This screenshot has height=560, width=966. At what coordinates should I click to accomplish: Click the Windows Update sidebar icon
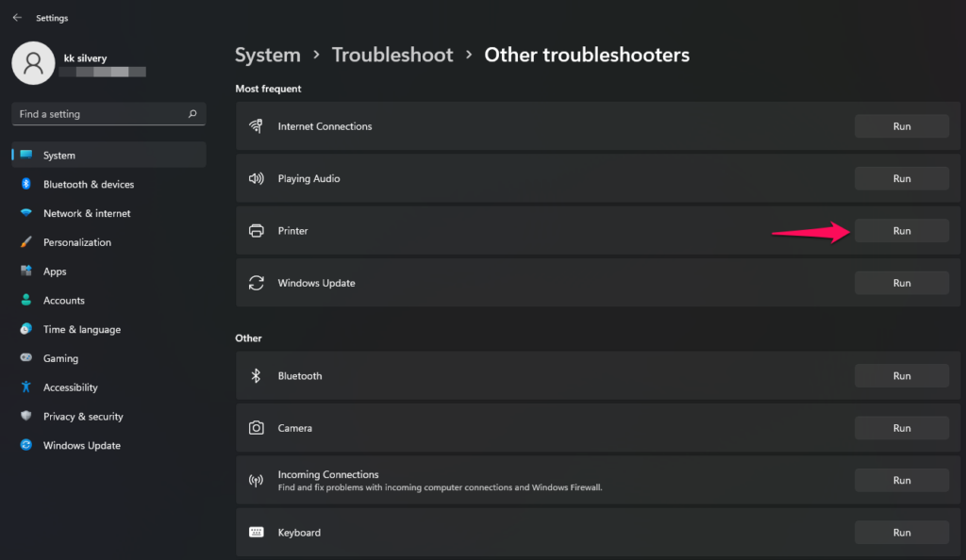(x=25, y=444)
